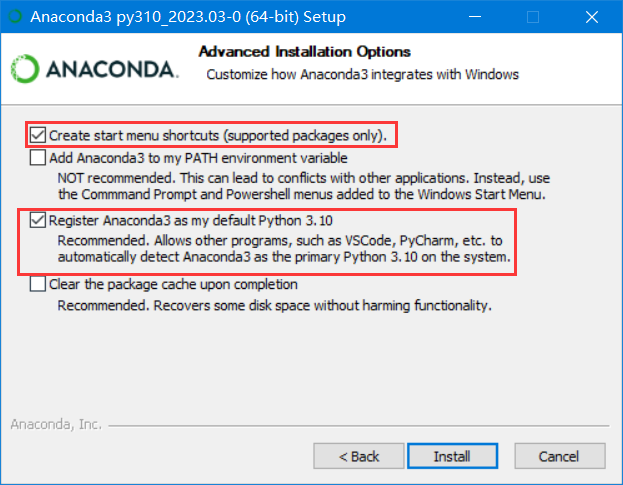
Task: Click the Customize how Anaconda3 integrates subtitle
Action: click(362, 75)
